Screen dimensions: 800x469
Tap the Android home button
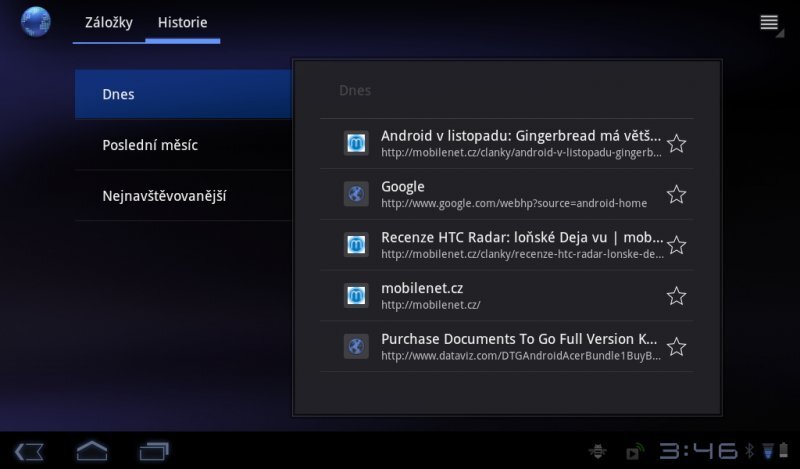92,451
